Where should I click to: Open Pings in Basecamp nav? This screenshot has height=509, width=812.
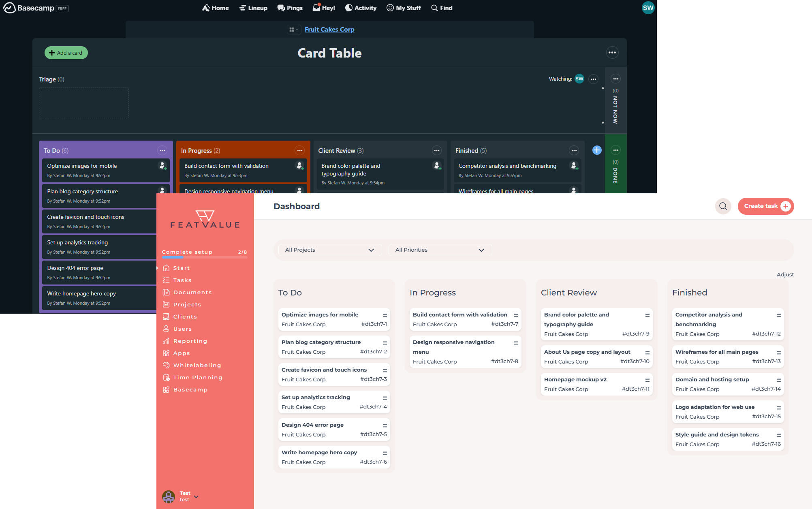290,8
